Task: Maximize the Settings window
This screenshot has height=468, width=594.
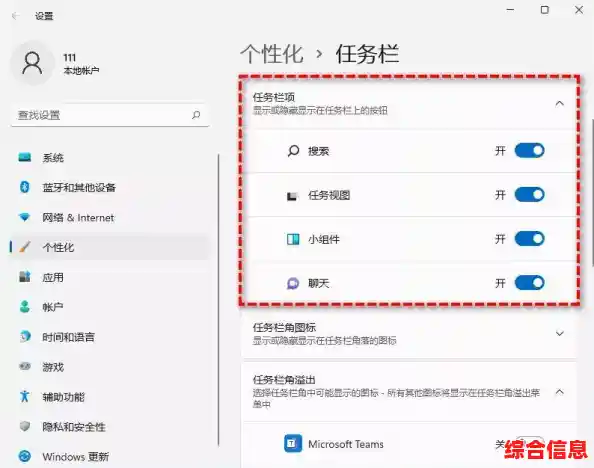Action: pos(544,10)
